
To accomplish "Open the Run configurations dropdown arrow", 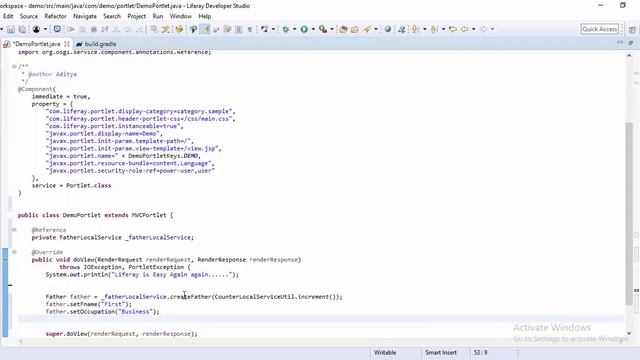I will click(x=313, y=29).
